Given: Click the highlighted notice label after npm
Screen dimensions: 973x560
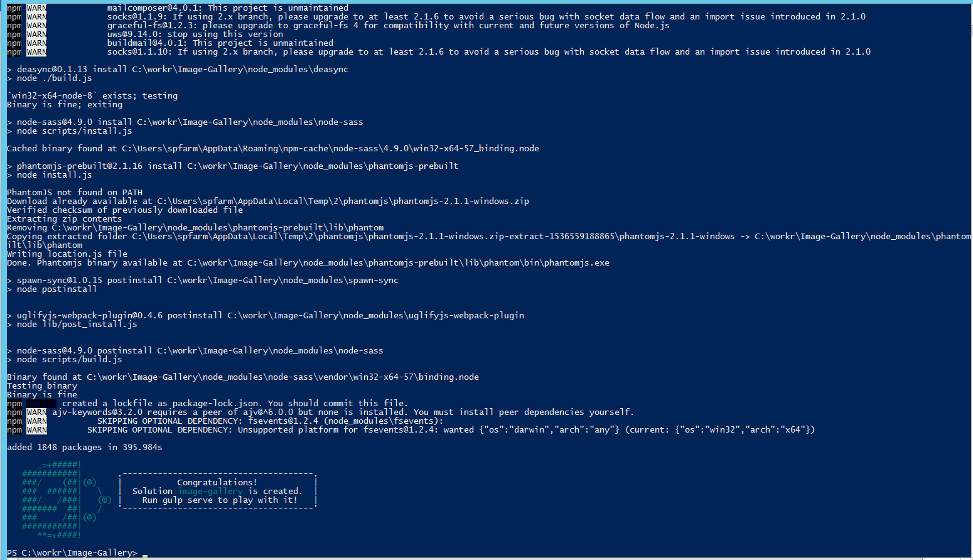Looking at the screenshot, I should point(41,403).
